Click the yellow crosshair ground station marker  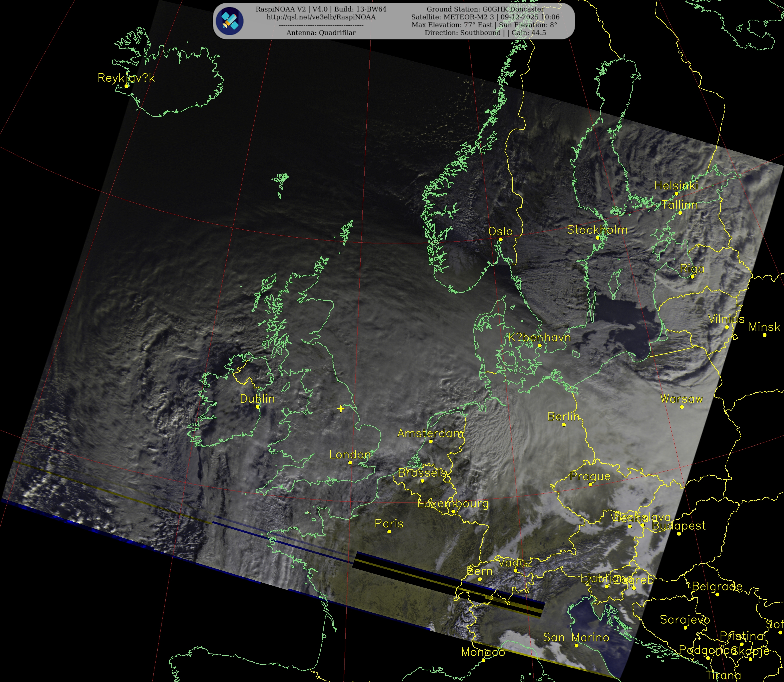[x=341, y=408]
